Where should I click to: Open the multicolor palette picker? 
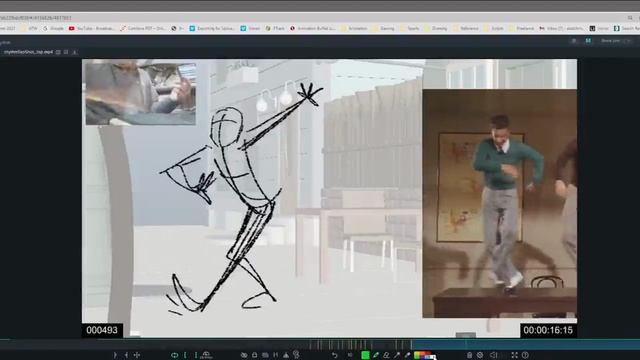coord(422,355)
